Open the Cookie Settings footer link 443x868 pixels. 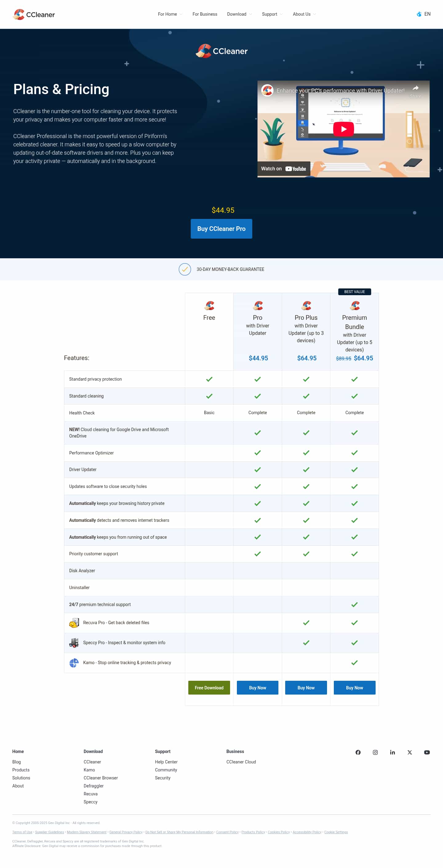point(336,832)
